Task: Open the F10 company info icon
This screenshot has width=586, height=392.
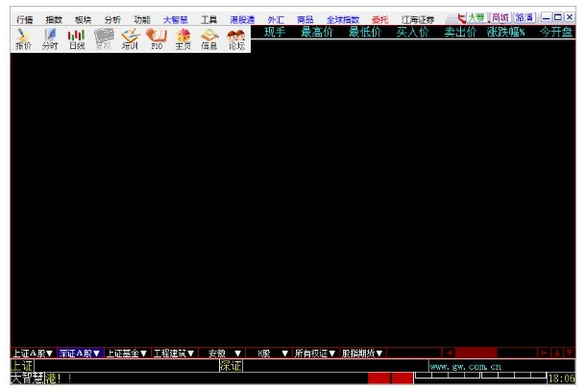Action: pyautogui.click(x=157, y=39)
